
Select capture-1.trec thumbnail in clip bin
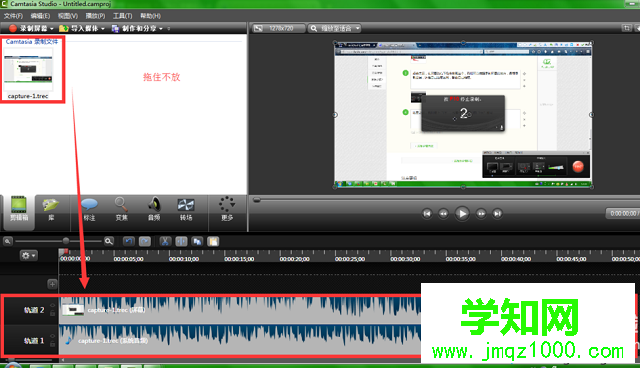coord(28,70)
